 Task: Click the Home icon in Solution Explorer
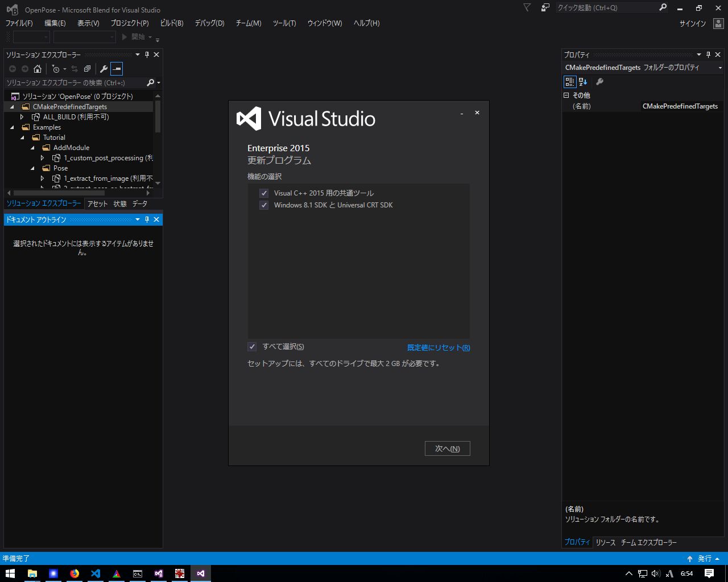[38, 69]
